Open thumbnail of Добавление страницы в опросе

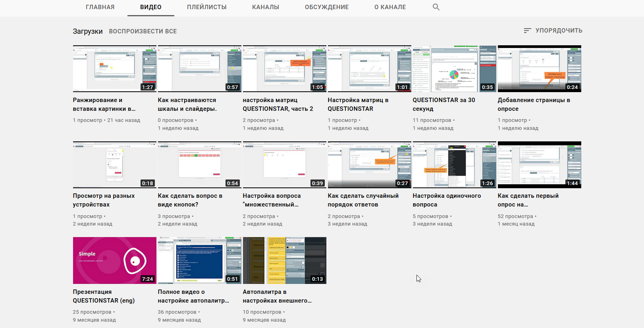pyautogui.click(x=540, y=69)
